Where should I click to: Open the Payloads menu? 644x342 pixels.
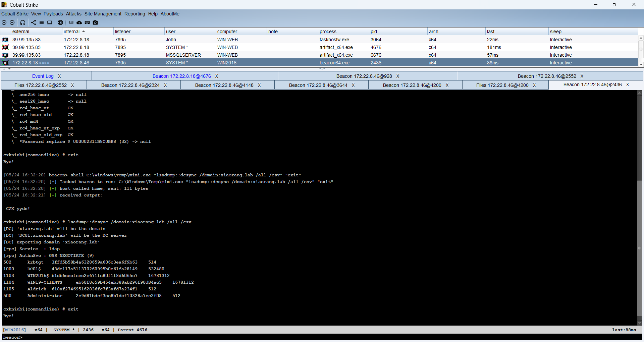(53, 14)
